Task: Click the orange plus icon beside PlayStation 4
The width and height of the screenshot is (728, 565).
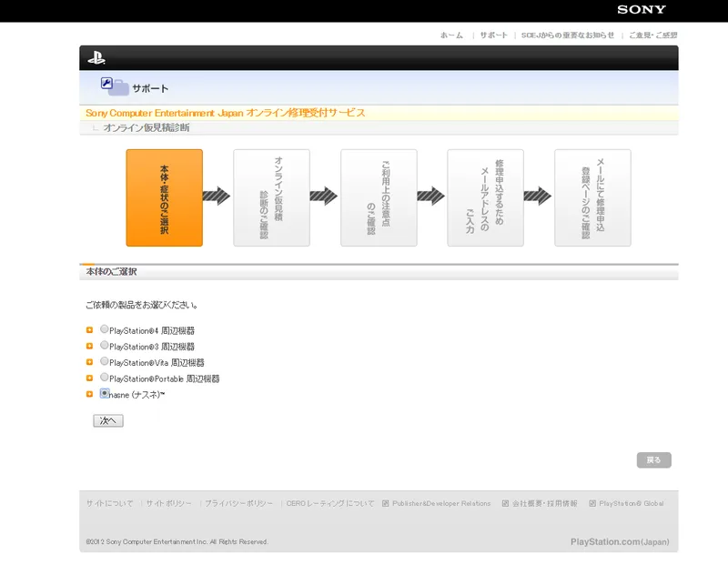Action: (x=89, y=330)
